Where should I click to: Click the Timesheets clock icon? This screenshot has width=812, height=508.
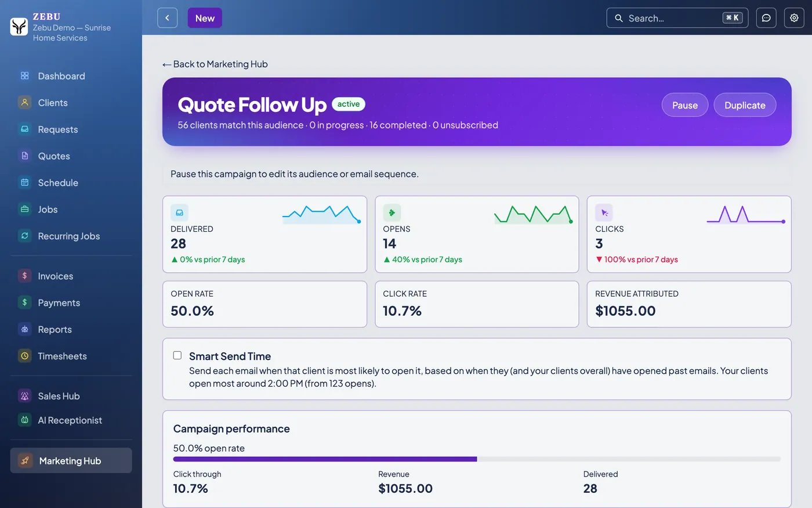(24, 356)
